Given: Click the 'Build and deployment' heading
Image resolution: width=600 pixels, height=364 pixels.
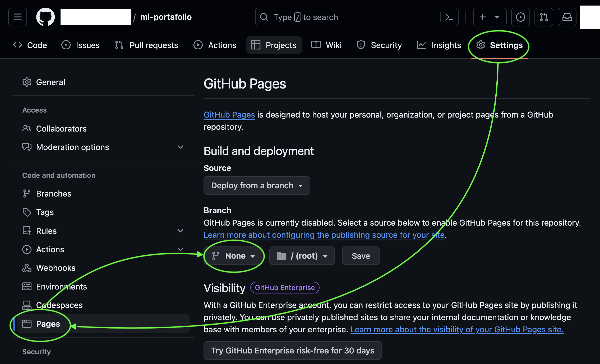Looking at the screenshot, I should click(x=259, y=151).
